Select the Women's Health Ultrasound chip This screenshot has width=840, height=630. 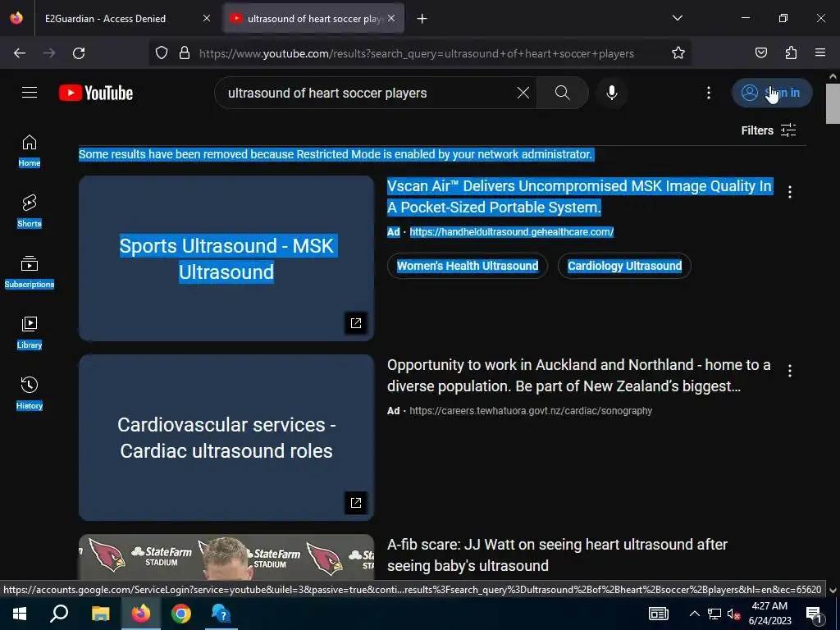(x=468, y=266)
